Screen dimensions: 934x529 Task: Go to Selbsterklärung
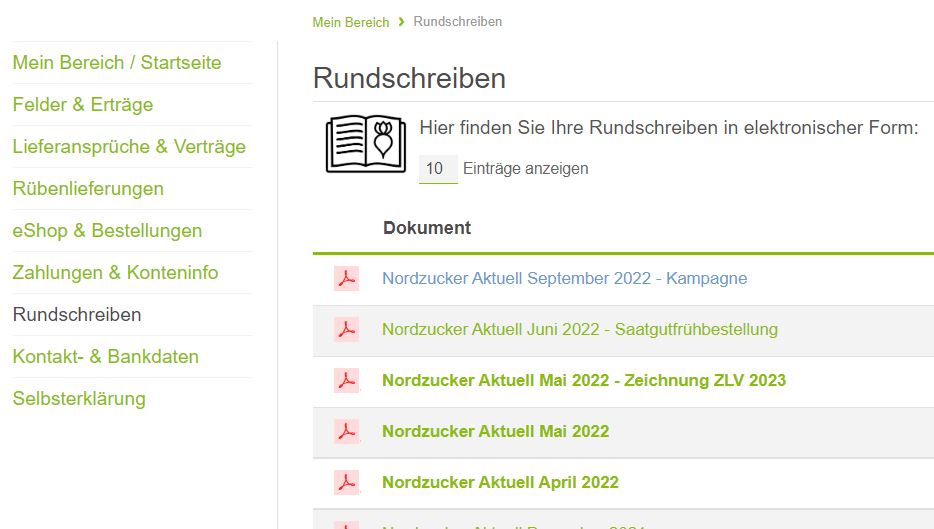point(79,399)
